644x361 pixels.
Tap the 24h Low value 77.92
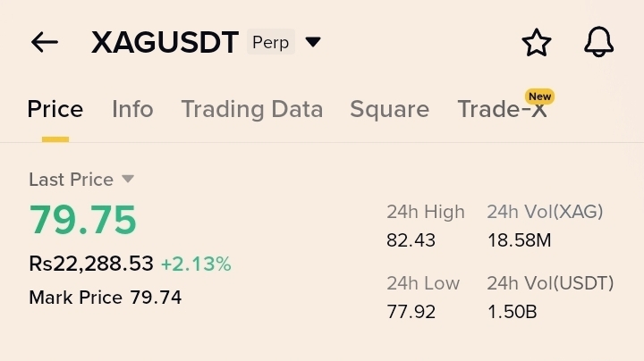coord(410,312)
